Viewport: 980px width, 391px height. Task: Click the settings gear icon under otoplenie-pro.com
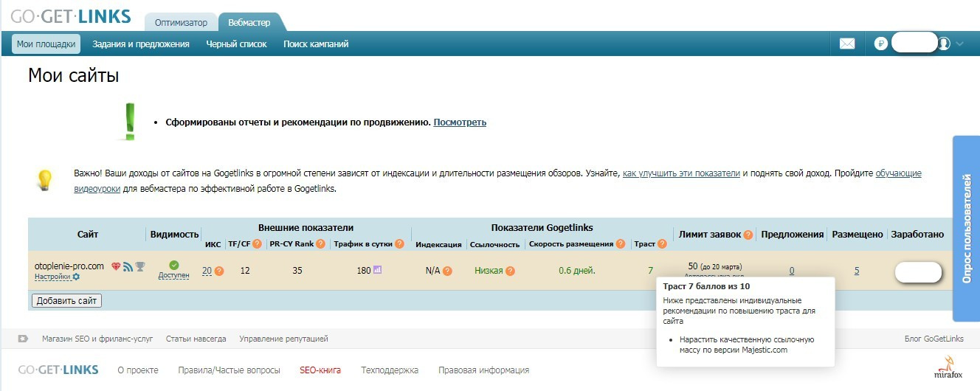[x=76, y=277]
